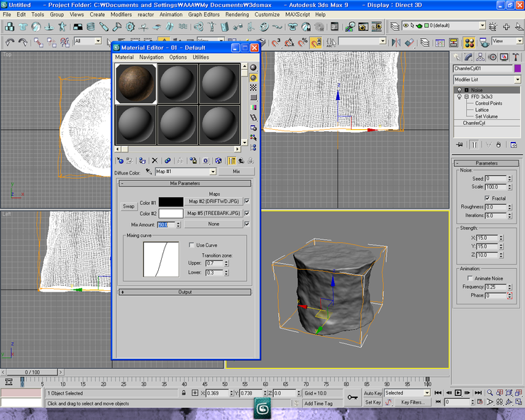This screenshot has height=420, width=525.
Task: Toggle the checkbox beside Mix Amount None map
Action: 247,223
